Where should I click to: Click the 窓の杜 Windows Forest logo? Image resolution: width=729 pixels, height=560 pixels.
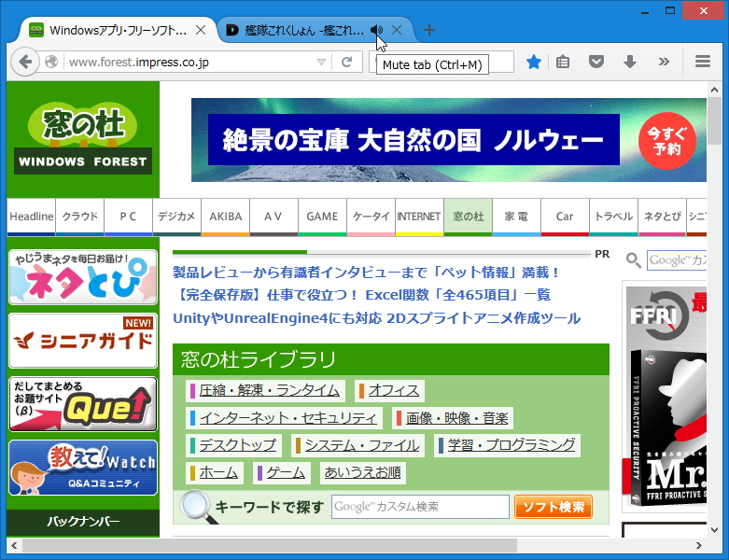click(x=83, y=139)
